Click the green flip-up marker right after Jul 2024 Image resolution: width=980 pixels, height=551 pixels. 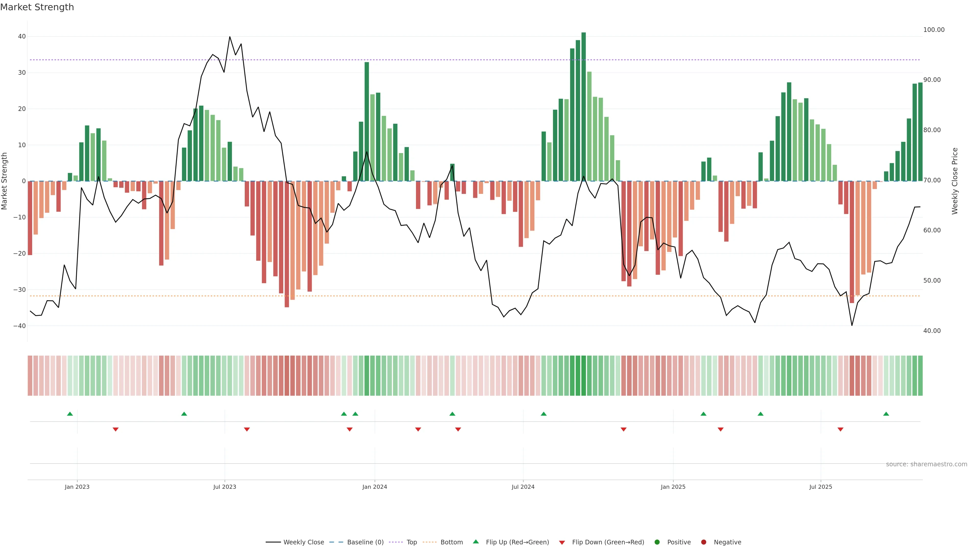click(544, 414)
